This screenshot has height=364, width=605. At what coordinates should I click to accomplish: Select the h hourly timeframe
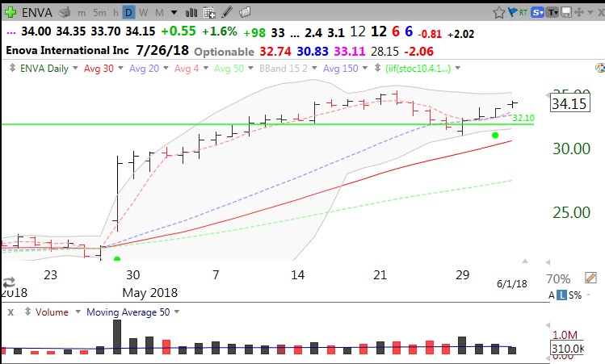coord(116,13)
